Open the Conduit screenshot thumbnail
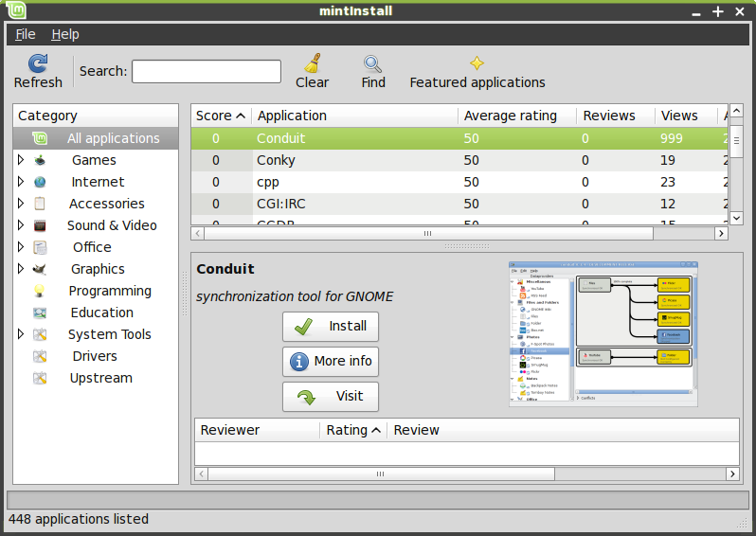The height and width of the screenshot is (536, 756). [x=603, y=334]
